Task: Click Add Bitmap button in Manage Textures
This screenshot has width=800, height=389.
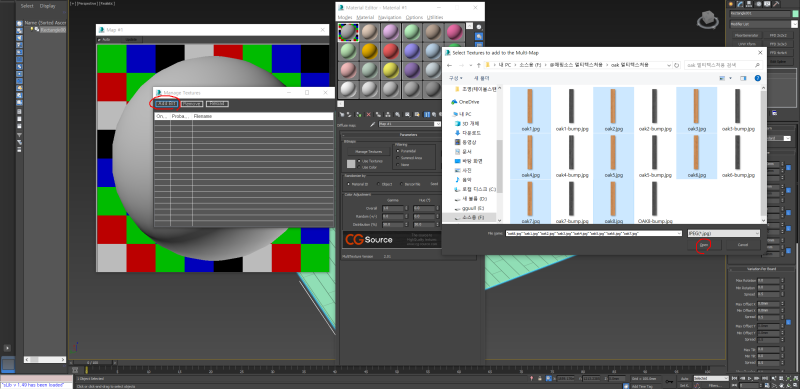Action: click(x=166, y=104)
